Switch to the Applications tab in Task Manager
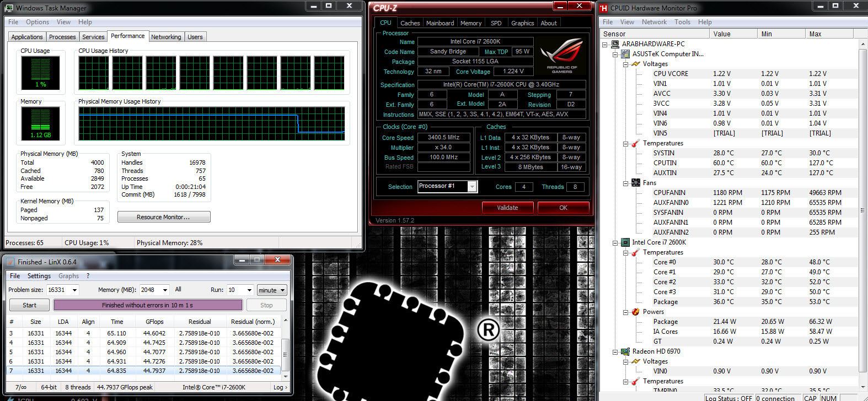Viewport: 868px width, 401px height. [x=27, y=37]
